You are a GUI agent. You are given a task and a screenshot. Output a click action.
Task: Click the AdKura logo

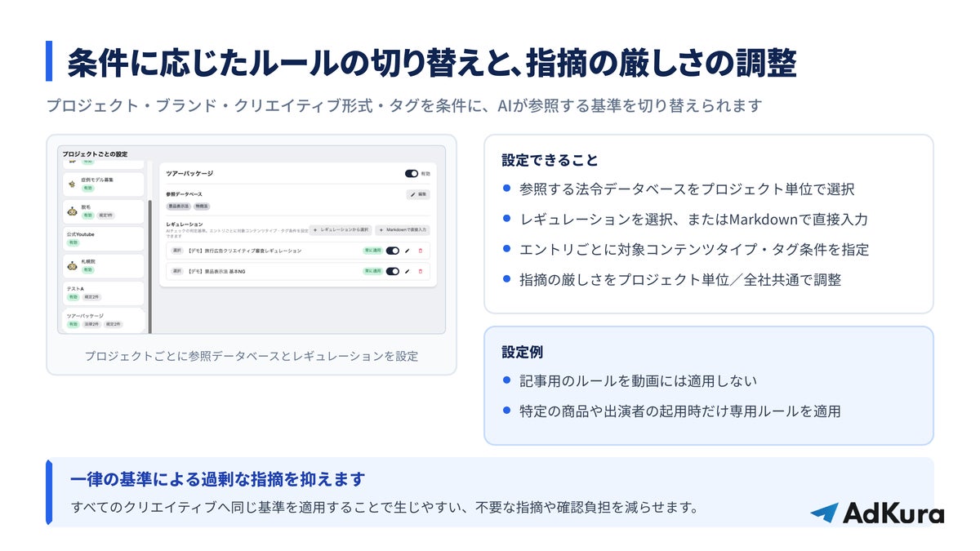(877, 513)
